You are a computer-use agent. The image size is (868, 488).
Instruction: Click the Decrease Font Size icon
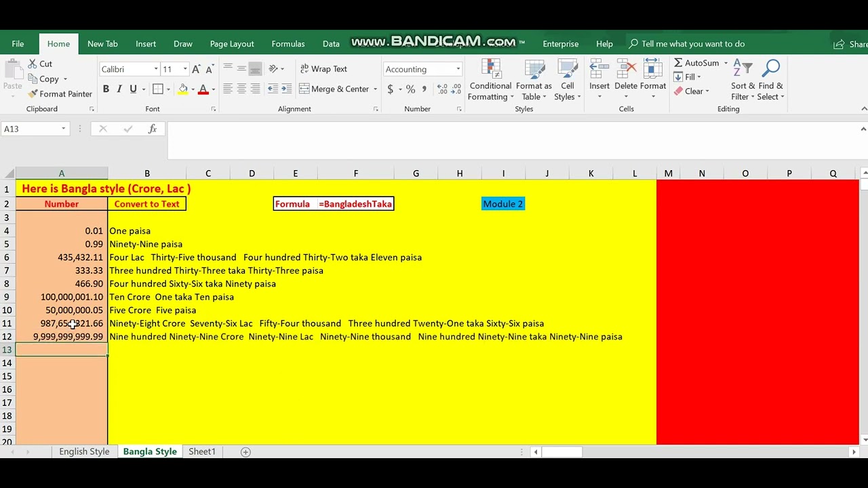210,69
